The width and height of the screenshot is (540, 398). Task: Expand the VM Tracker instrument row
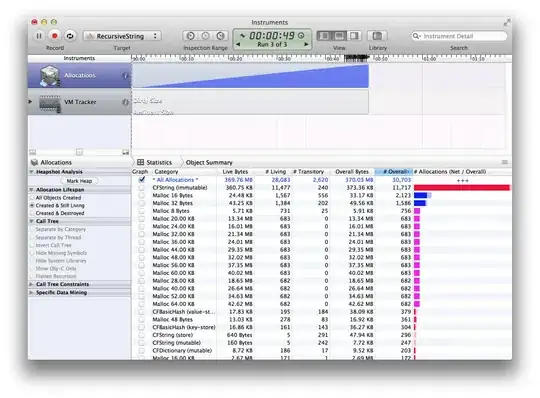pos(31,102)
